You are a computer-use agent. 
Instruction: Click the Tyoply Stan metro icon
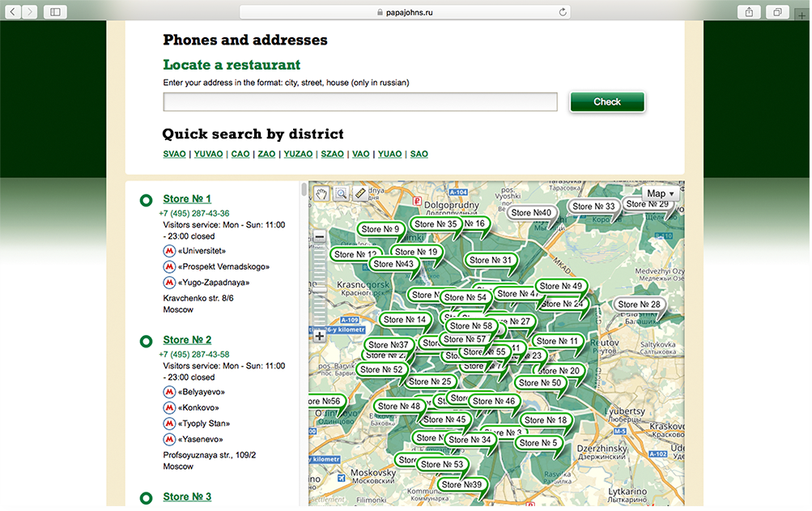tap(169, 424)
